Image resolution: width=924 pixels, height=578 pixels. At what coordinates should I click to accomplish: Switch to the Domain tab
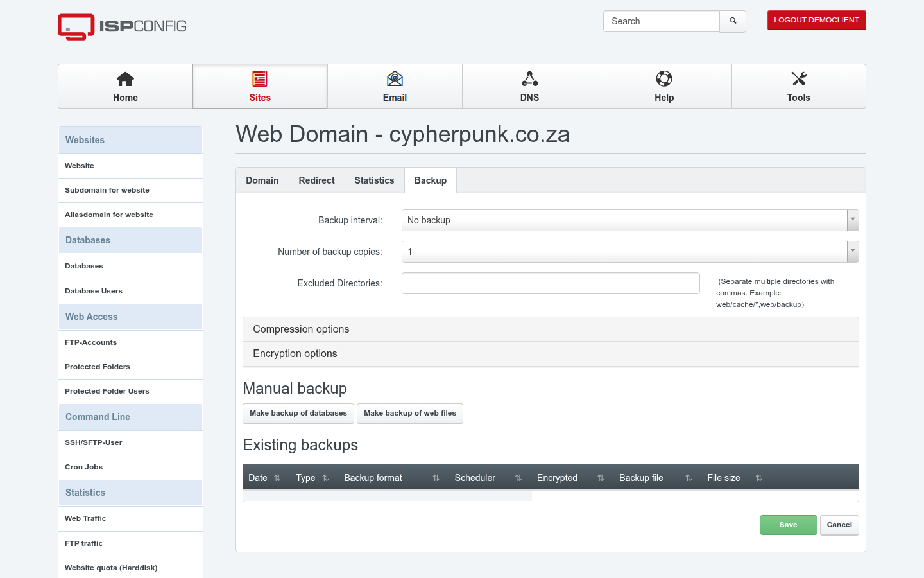pyautogui.click(x=262, y=180)
